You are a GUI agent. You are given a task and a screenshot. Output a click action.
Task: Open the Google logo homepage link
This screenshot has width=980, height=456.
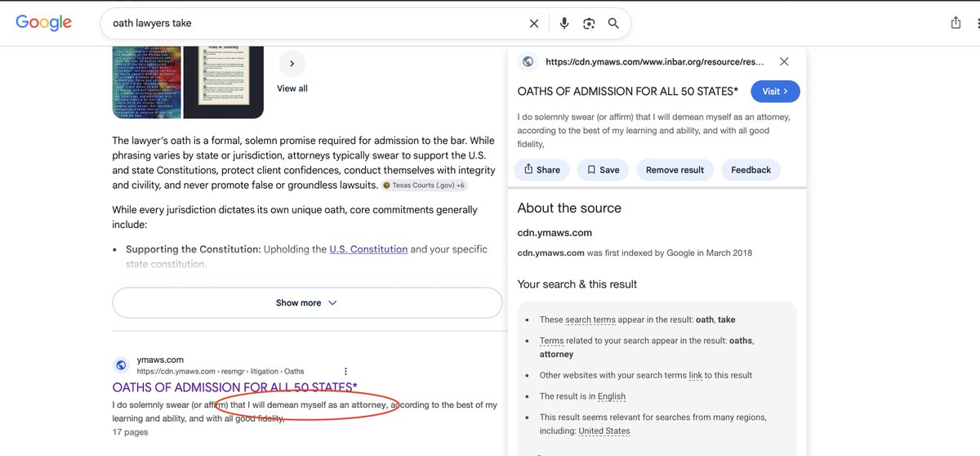pyautogui.click(x=44, y=23)
